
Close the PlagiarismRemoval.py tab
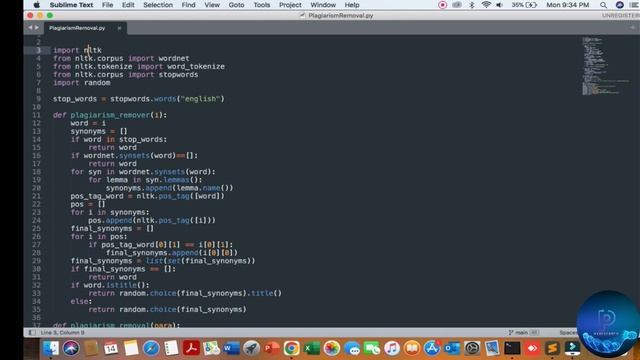[x=119, y=28]
